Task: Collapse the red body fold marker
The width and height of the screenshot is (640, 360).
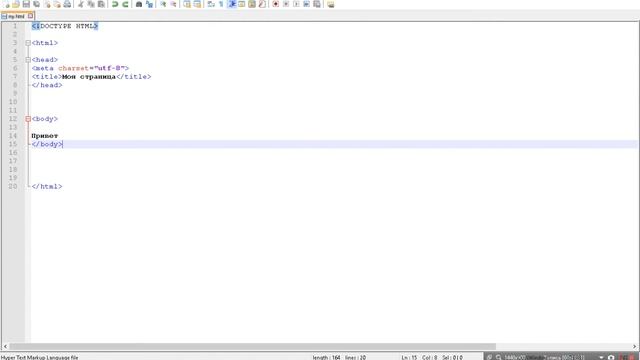Action: point(28,119)
